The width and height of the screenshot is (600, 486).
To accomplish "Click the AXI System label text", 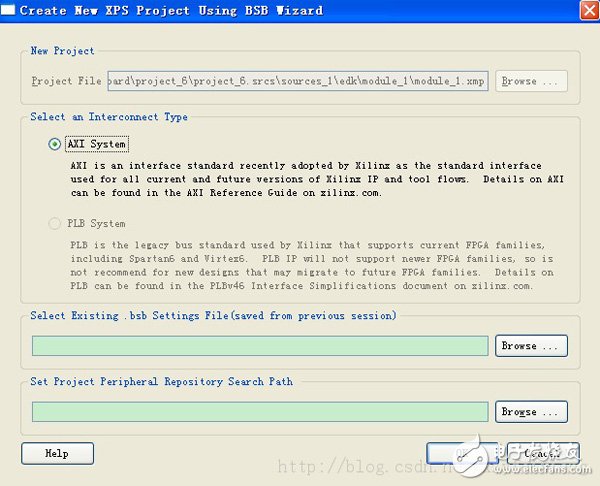I will (x=97, y=144).
